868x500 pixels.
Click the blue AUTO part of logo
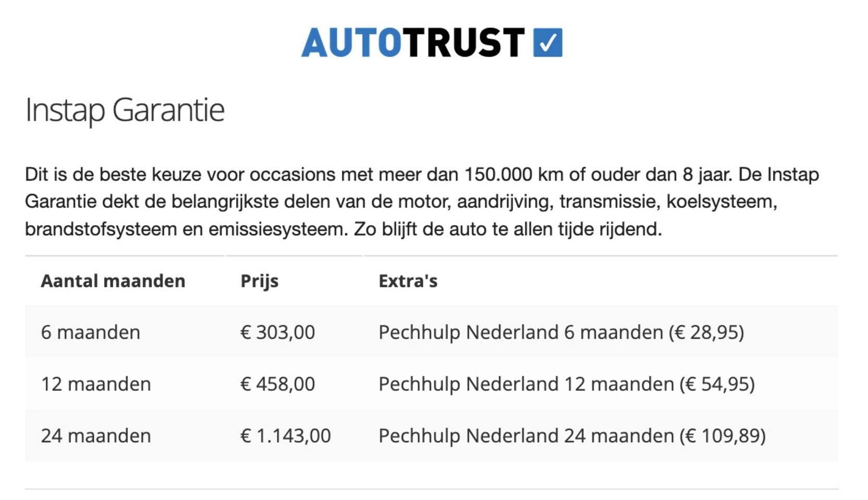coord(351,42)
